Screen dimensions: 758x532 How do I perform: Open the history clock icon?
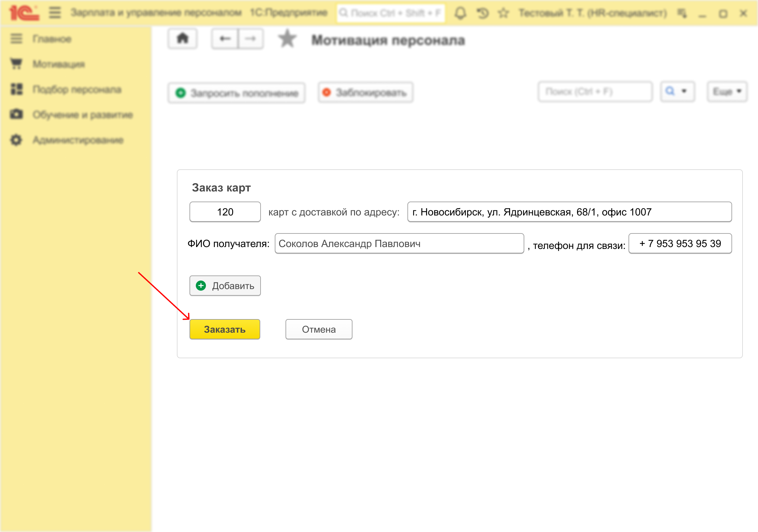coord(482,13)
